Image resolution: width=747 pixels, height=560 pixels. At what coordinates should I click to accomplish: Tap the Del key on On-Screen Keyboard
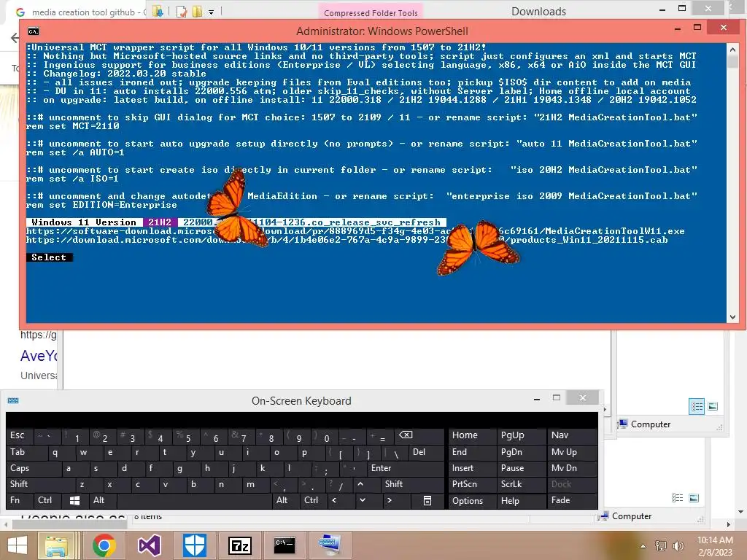426,452
